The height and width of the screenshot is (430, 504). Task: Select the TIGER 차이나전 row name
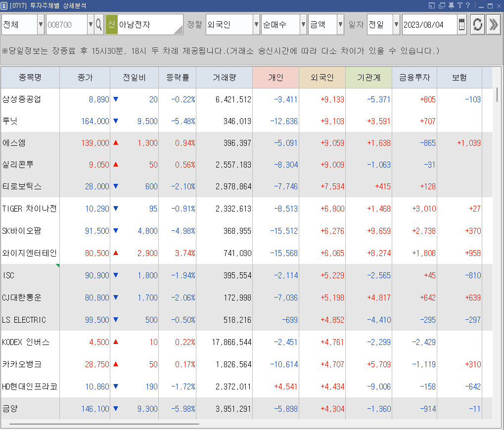[29, 209]
